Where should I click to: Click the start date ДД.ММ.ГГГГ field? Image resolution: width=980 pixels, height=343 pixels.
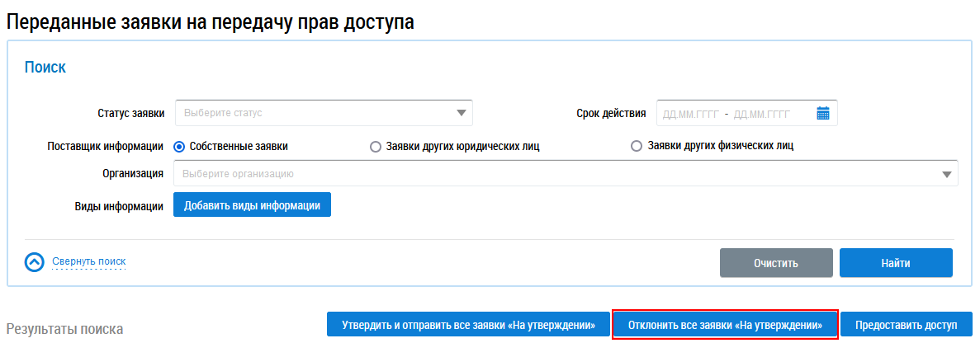[691, 114]
